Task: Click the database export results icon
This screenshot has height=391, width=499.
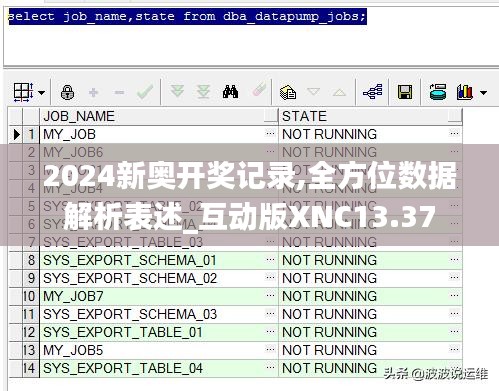Action: 438,92
